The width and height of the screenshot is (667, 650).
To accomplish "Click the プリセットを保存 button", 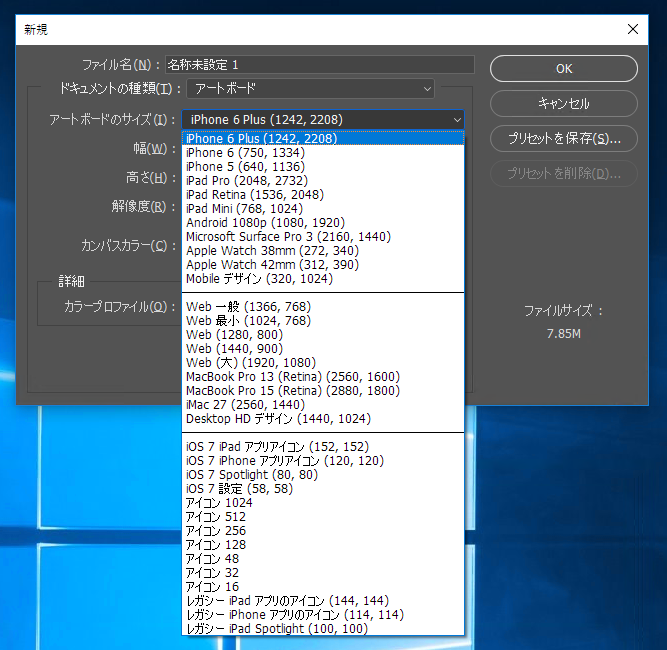I will [564, 138].
